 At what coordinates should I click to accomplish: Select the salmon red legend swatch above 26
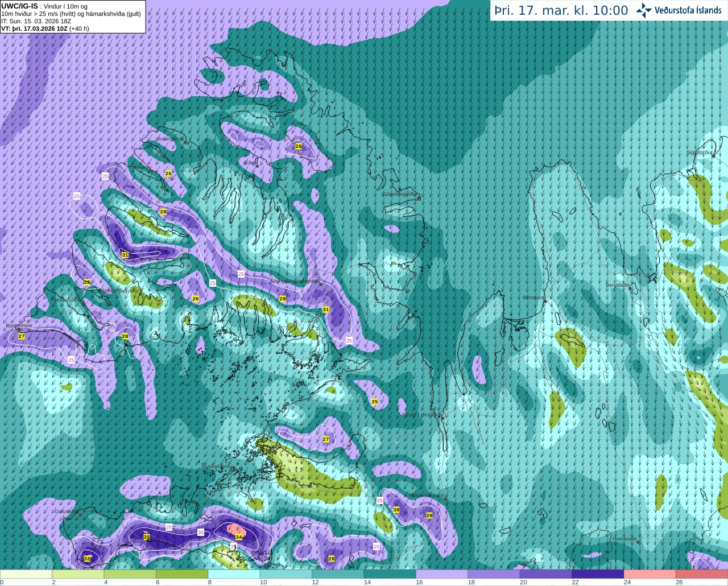point(702,574)
